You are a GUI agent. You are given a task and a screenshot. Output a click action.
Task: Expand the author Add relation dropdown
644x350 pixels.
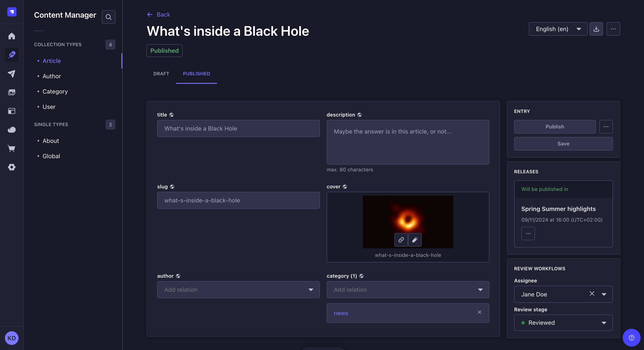238,290
